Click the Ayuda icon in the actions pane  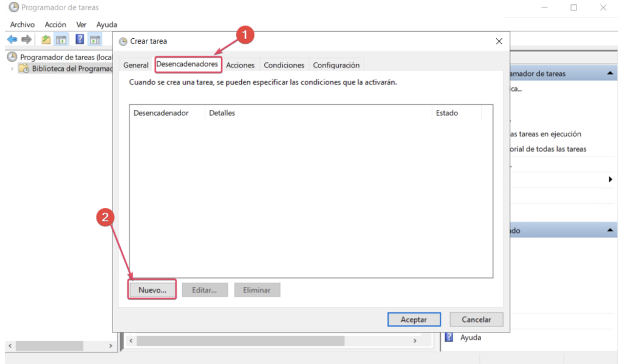coord(449,337)
